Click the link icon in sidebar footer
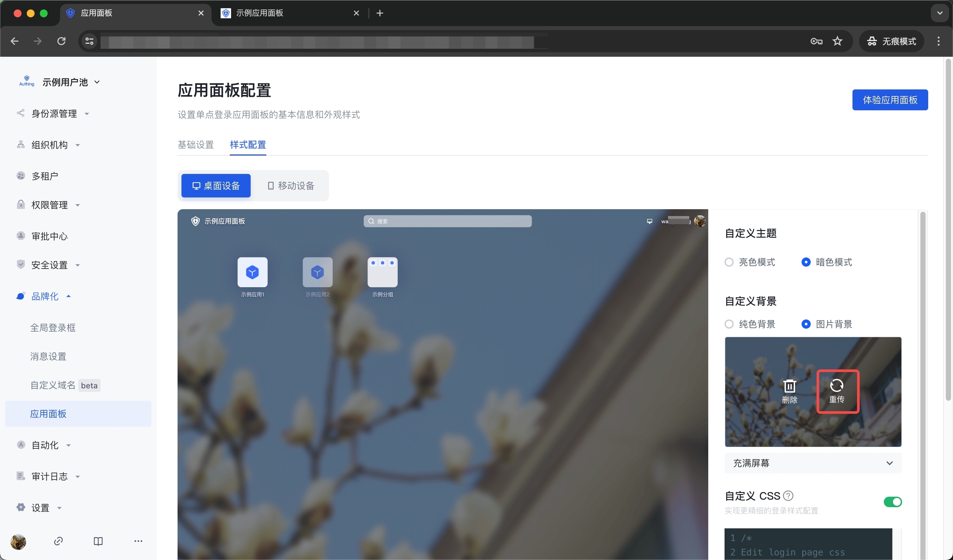 click(x=58, y=541)
